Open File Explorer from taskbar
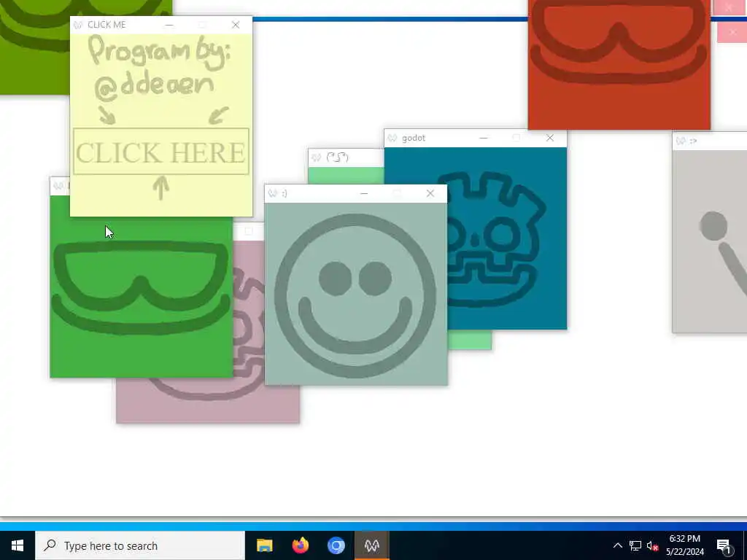This screenshot has width=747, height=560. tap(264, 545)
